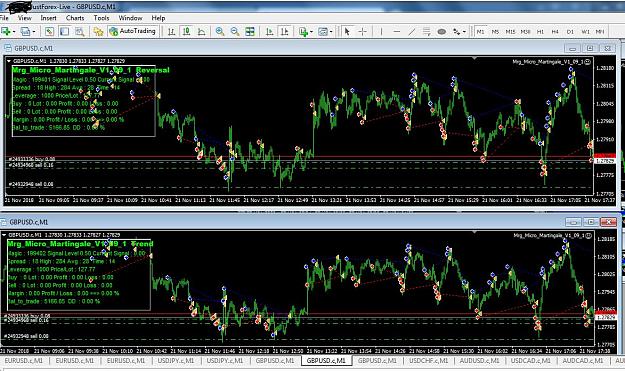The width and height of the screenshot is (625, 371).
Task: Switch to candlestick chart type
Action: point(186,31)
